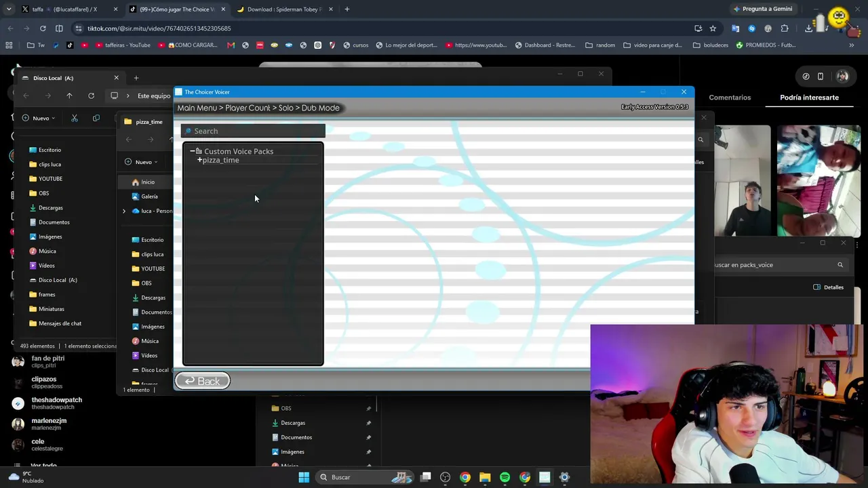The image size is (868, 488).
Task: Click the Cut scissors icon in Explorer
Action: pyautogui.click(x=75, y=118)
